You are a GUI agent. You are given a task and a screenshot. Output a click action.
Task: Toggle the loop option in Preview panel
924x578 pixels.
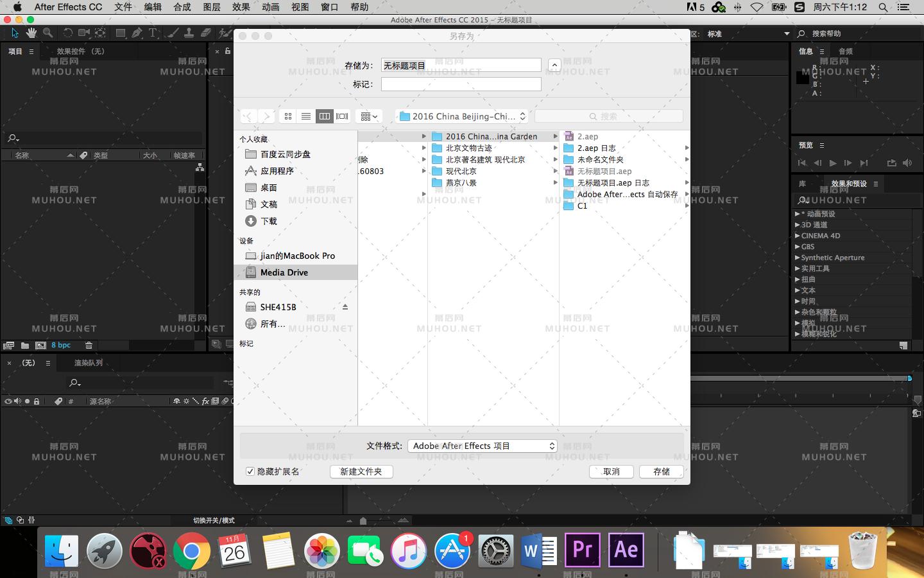pos(891,163)
